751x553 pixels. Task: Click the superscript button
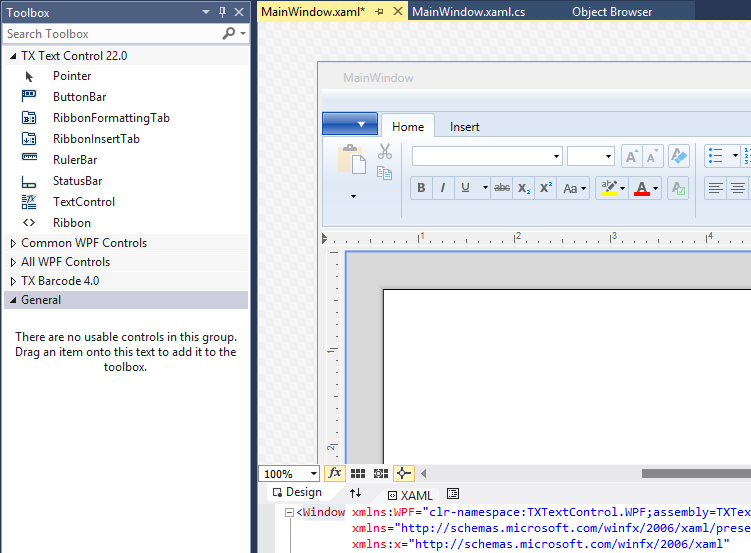[x=546, y=188]
